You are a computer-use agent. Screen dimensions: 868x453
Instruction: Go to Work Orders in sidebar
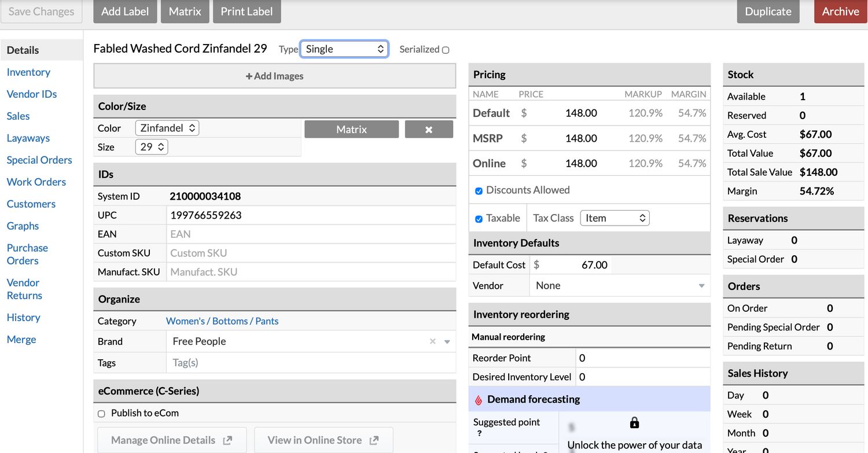click(x=36, y=182)
